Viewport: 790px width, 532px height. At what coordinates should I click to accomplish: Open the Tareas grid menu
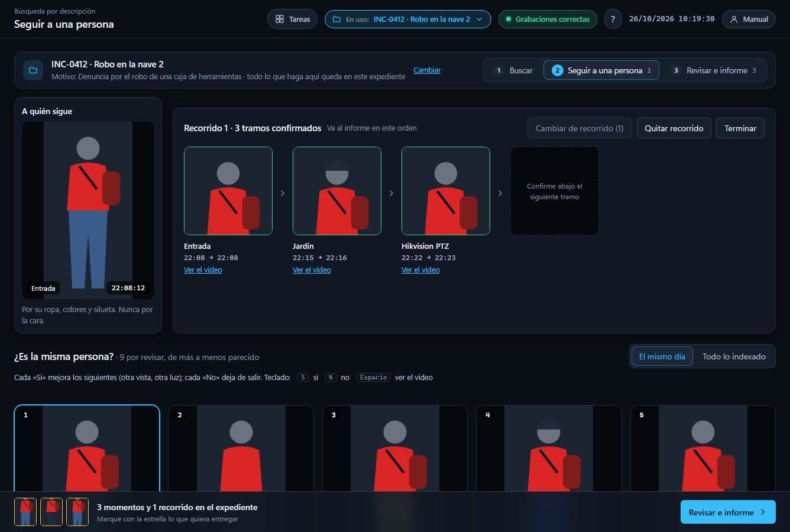click(x=293, y=19)
